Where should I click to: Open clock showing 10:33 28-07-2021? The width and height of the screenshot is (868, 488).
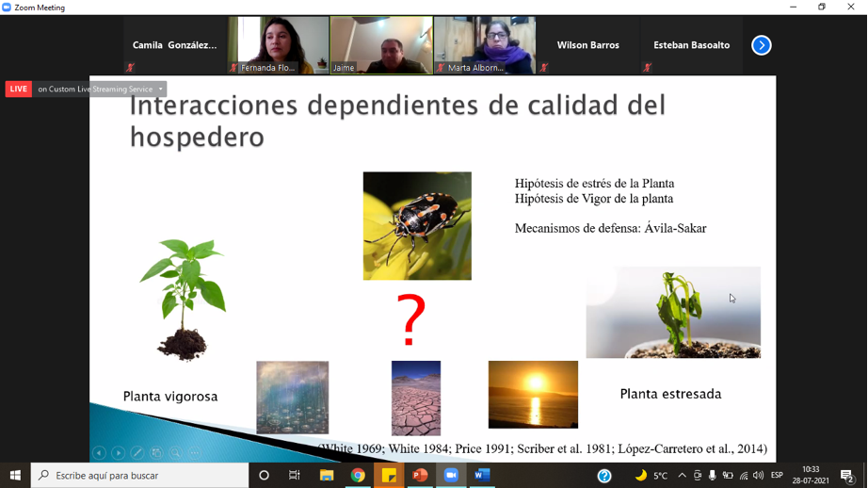coord(811,475)
